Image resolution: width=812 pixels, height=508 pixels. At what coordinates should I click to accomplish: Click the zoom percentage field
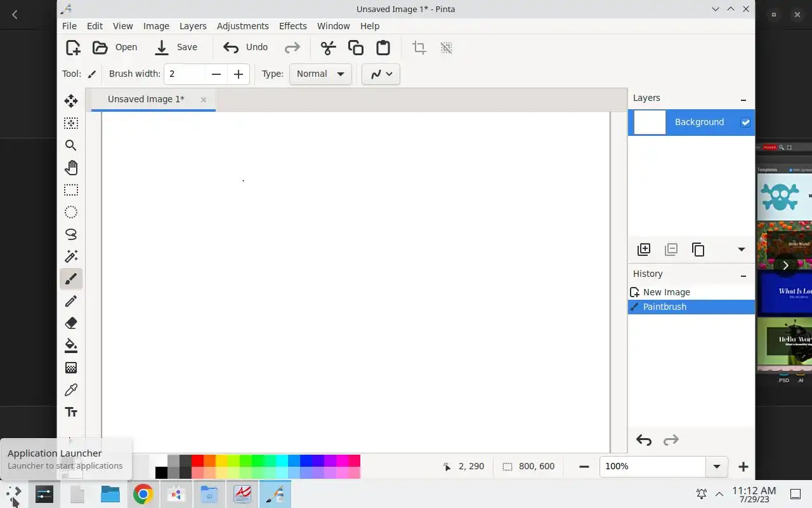(653, 467)
